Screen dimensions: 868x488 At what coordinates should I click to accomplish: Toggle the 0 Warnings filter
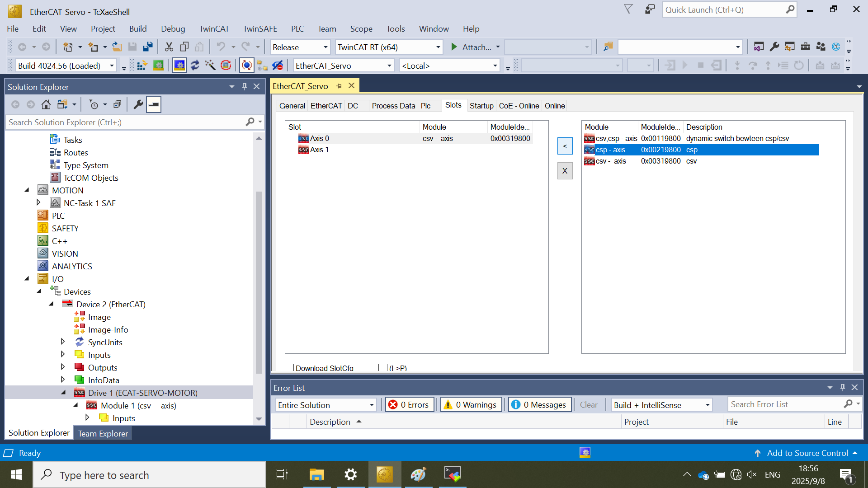tap(471, 405)
